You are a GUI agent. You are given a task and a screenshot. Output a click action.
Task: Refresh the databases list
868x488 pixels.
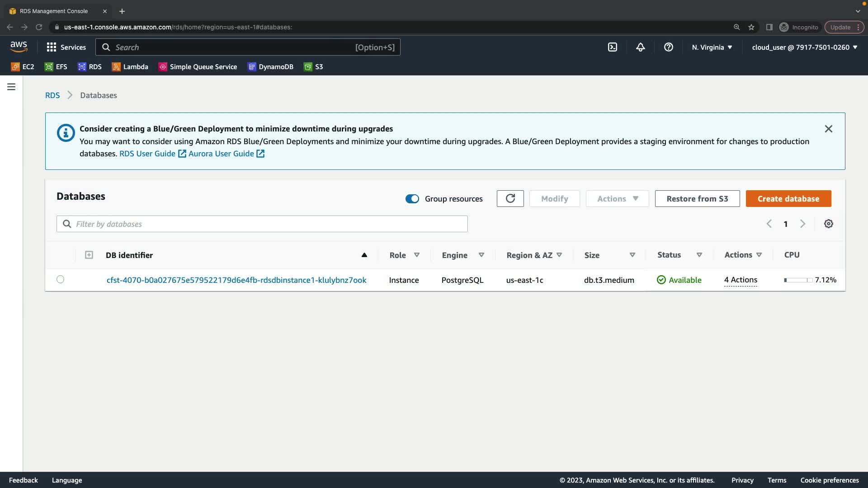(510, 198)
